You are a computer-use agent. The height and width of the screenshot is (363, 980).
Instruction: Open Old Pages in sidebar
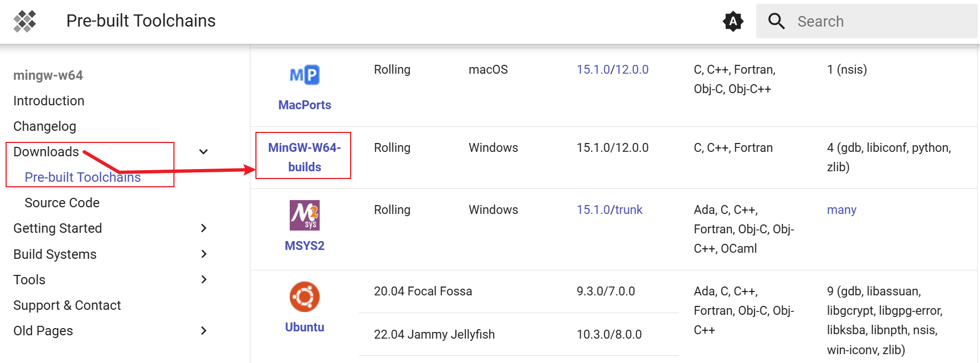click(43, 331)
